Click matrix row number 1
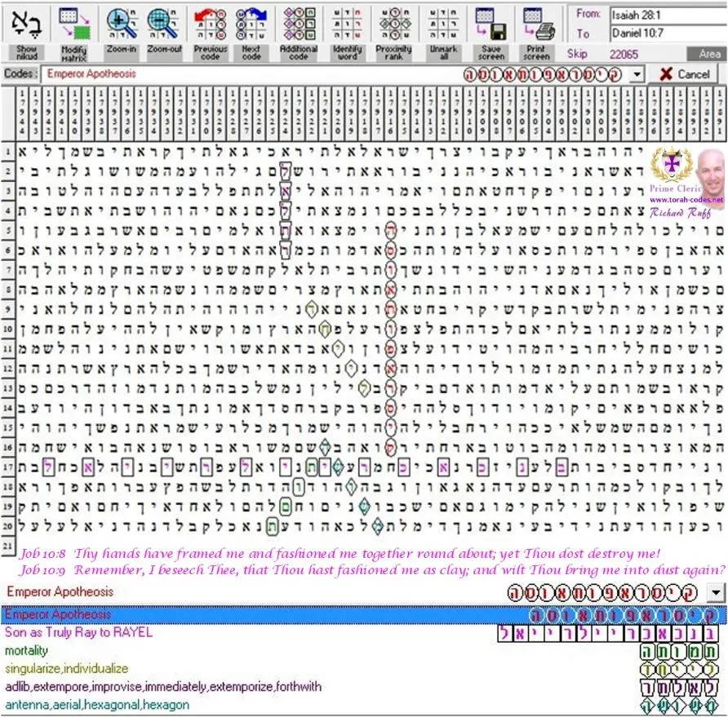The width and height of the screenshot is (728, 717). [8, 152]
